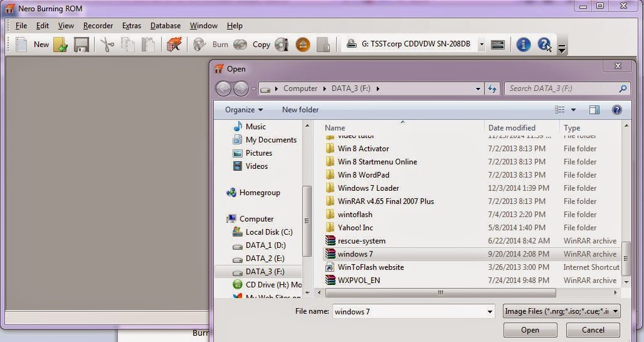Image resolution: width=644 pixels, height=342 pixels.
Task: Click the Forward arrow in Open dialog
Action: (241, 88)
